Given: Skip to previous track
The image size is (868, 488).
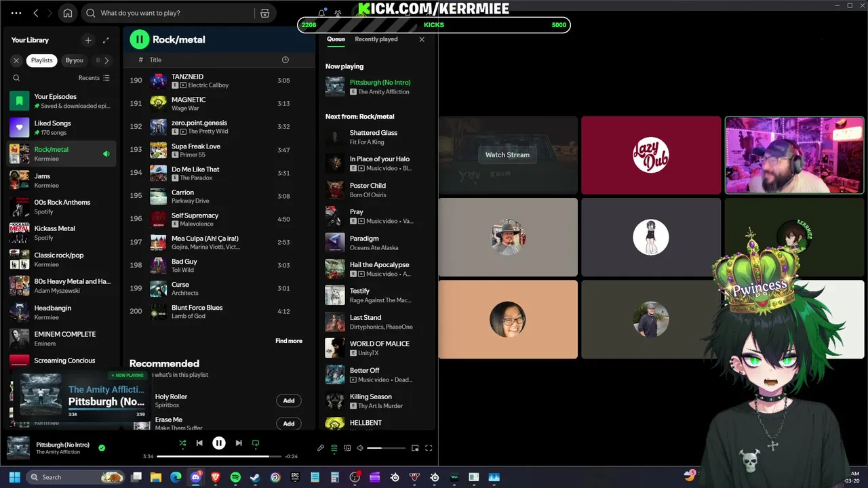Looking at the screenshot, I should [199, 443].
